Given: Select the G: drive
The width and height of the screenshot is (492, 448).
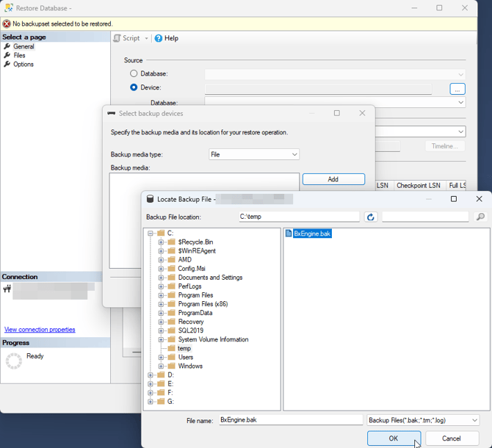Looking at the screenshot, I should point(170,402).
